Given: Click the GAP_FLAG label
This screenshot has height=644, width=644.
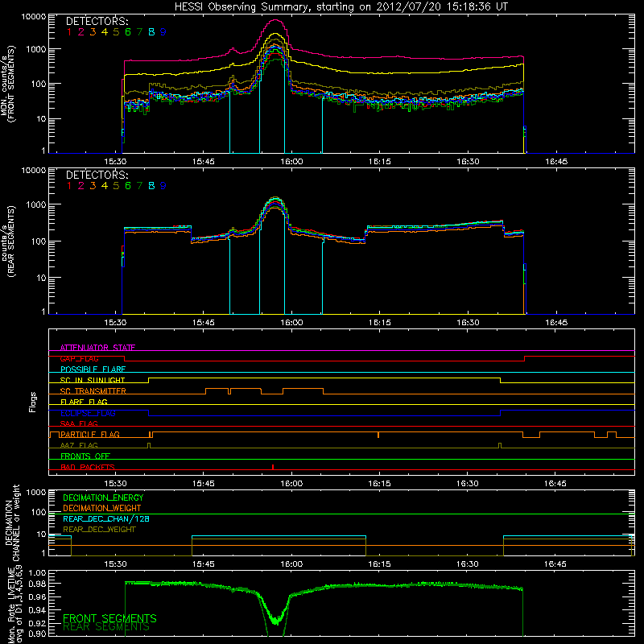Looking at the screenshot, I should [79, 358].
